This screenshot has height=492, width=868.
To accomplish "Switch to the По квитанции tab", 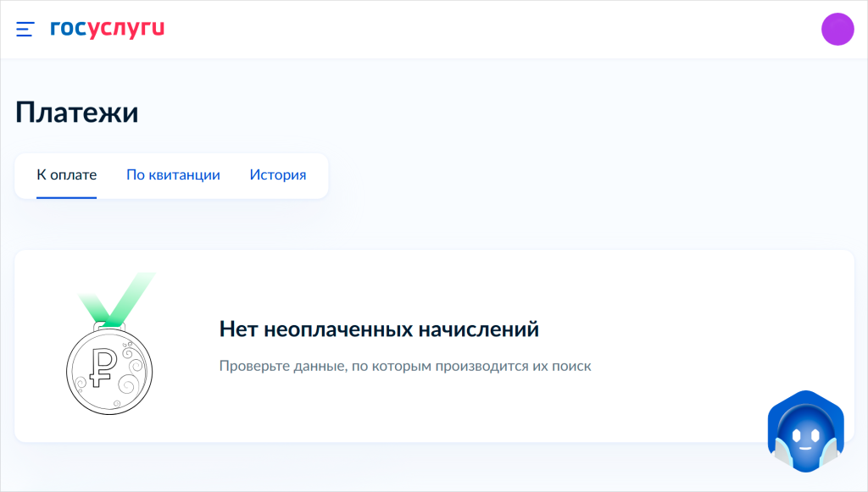I will pos(173,175).
